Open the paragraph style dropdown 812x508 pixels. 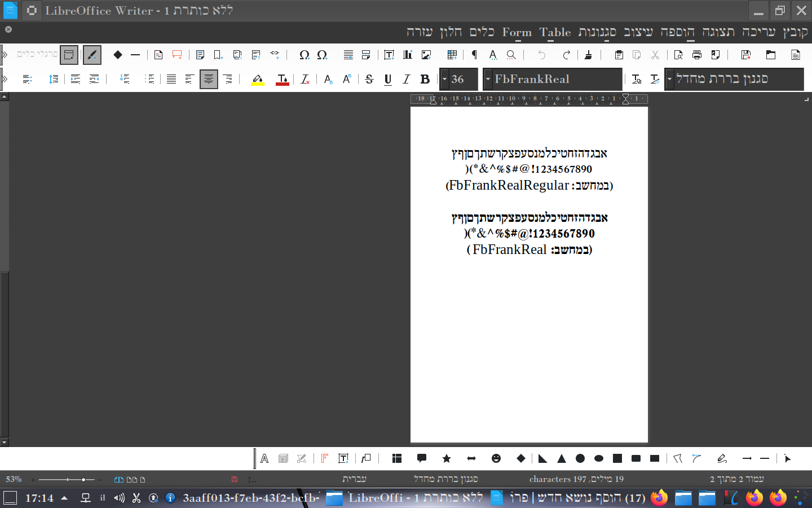[x=670, y=80]
